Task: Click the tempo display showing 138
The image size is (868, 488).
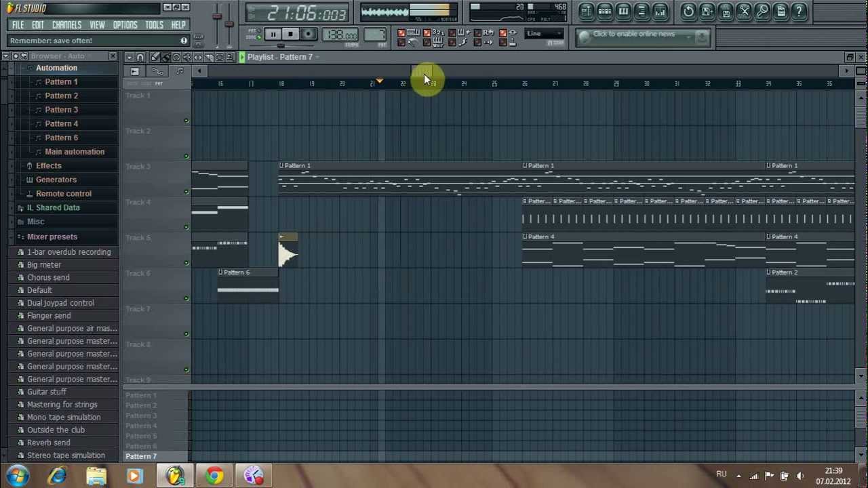Action: pos(340,35)
